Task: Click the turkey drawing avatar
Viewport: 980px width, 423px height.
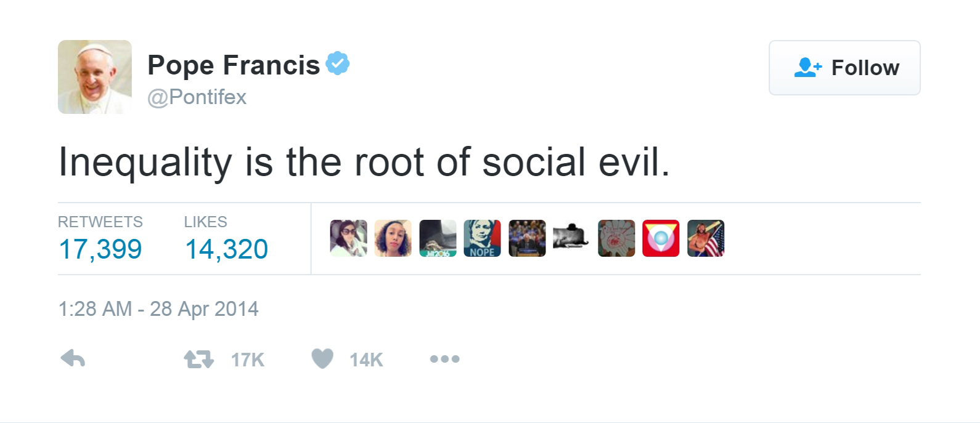Action: [616, 238]
